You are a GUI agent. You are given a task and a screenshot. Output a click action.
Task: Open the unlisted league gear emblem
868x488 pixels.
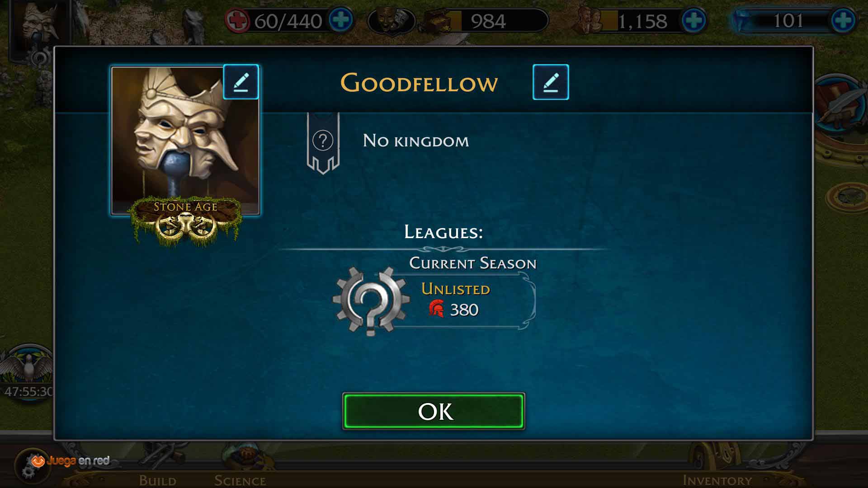click(x=371, y=300)
